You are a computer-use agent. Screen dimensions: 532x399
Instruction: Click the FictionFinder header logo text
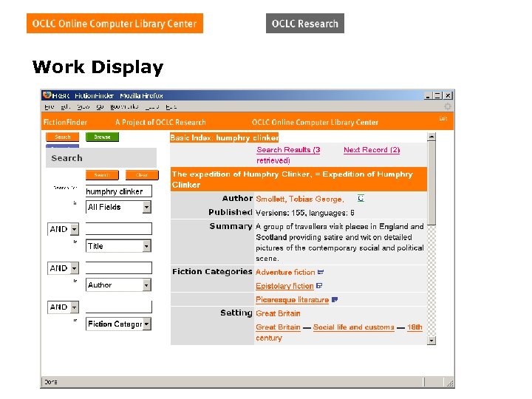(65, 122)
